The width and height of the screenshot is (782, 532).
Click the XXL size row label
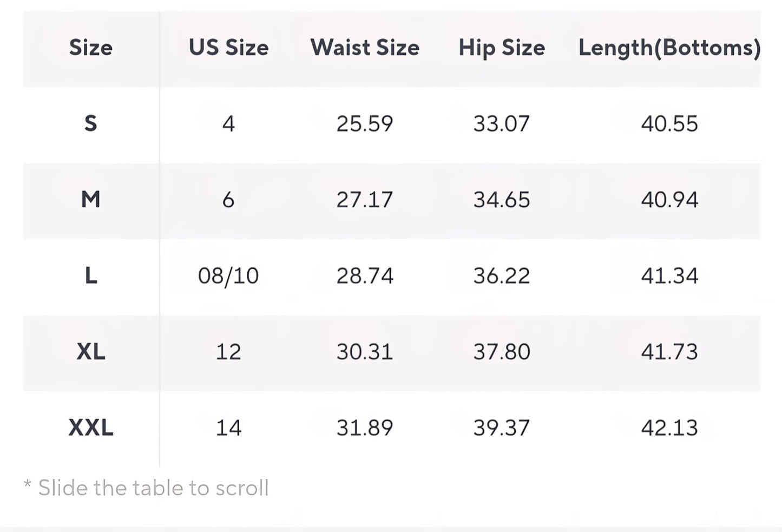91,428
